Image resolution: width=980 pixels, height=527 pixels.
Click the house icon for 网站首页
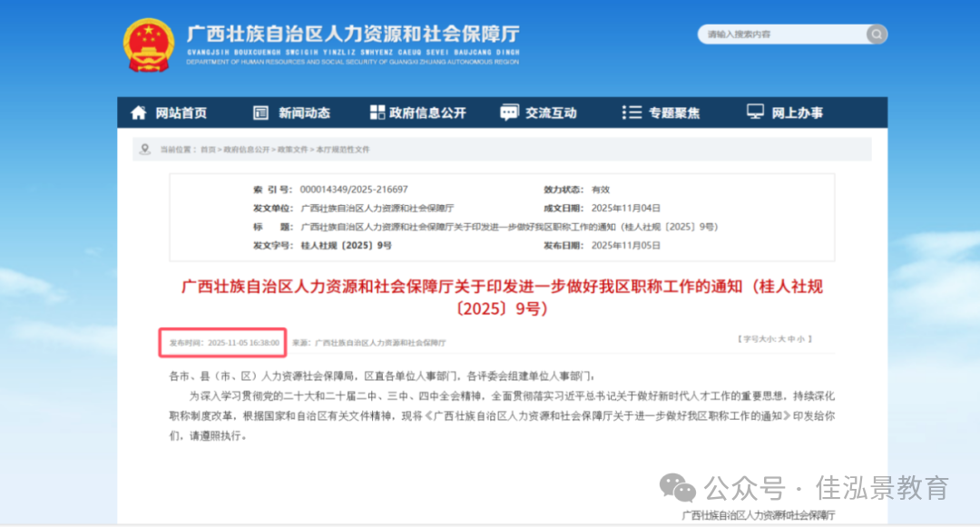[139, 112]
